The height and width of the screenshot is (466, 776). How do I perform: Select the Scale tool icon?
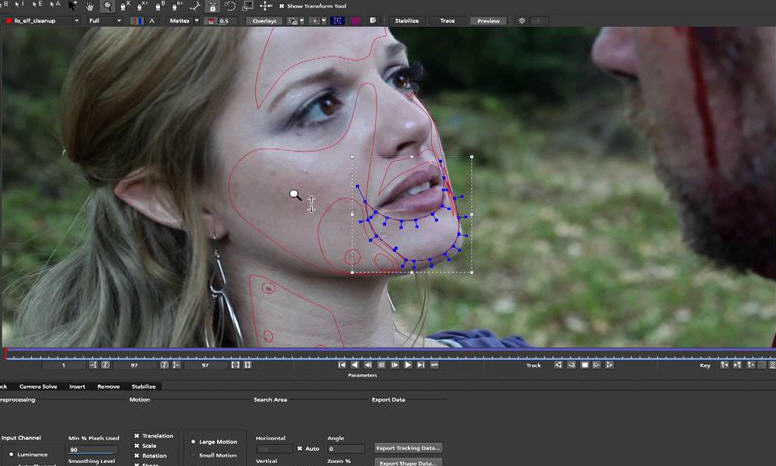click(247, 6)
